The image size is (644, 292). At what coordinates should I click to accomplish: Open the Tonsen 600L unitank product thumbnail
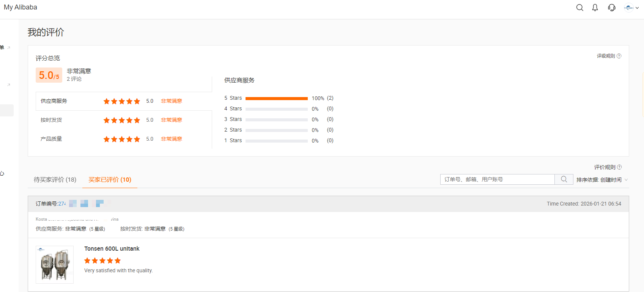tap(55, 265)
